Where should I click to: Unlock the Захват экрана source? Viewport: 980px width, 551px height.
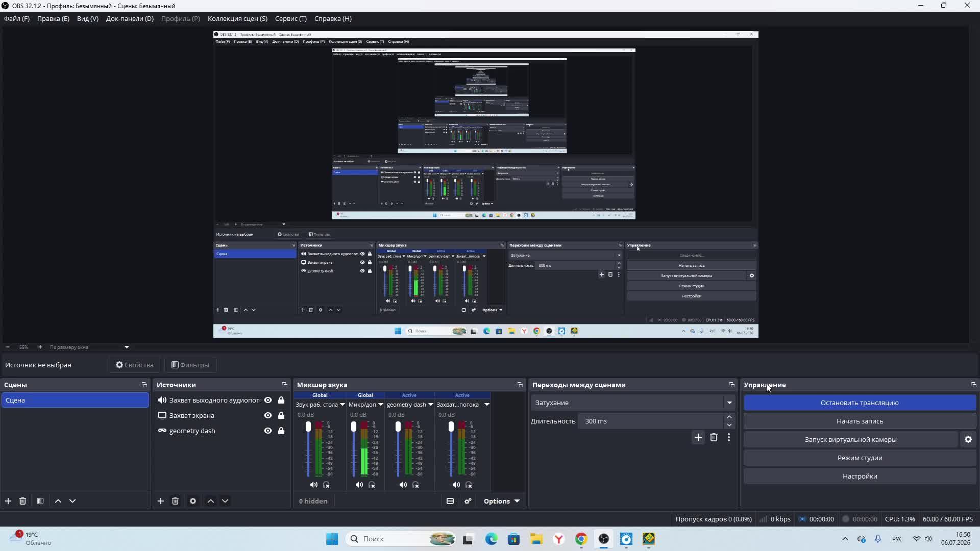281,415
